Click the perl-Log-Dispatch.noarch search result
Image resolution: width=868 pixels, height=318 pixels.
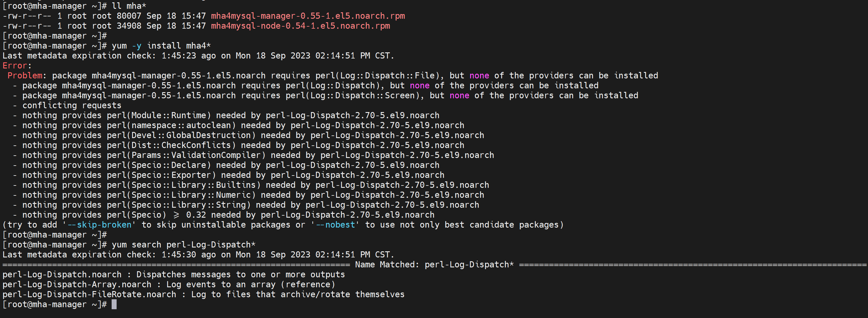coord(62,274)
